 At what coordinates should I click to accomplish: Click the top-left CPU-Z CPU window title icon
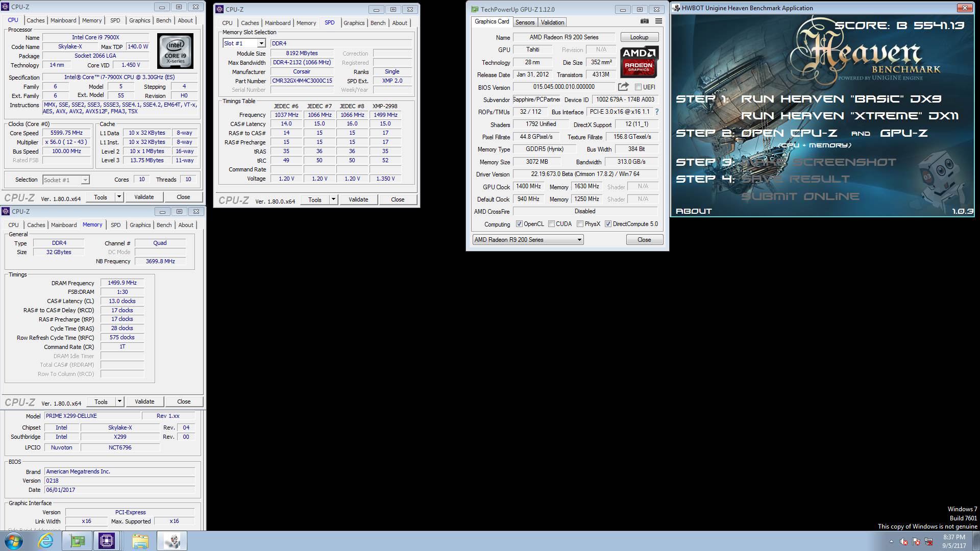6,7
